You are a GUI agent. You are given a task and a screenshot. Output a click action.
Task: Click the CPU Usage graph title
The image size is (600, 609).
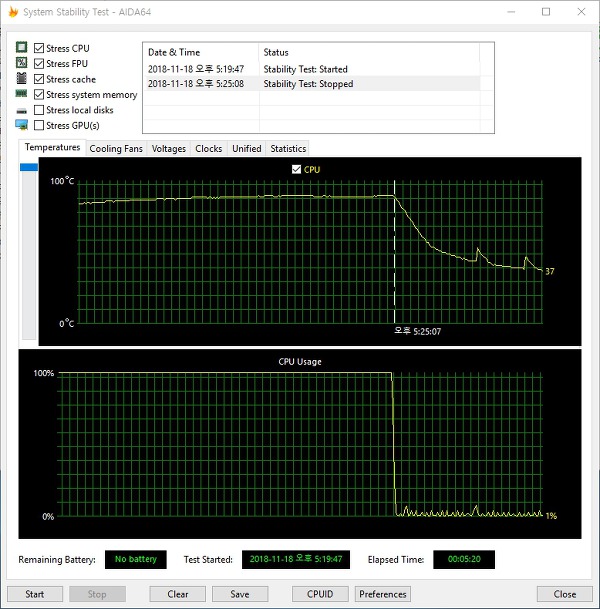pos(300,362)
